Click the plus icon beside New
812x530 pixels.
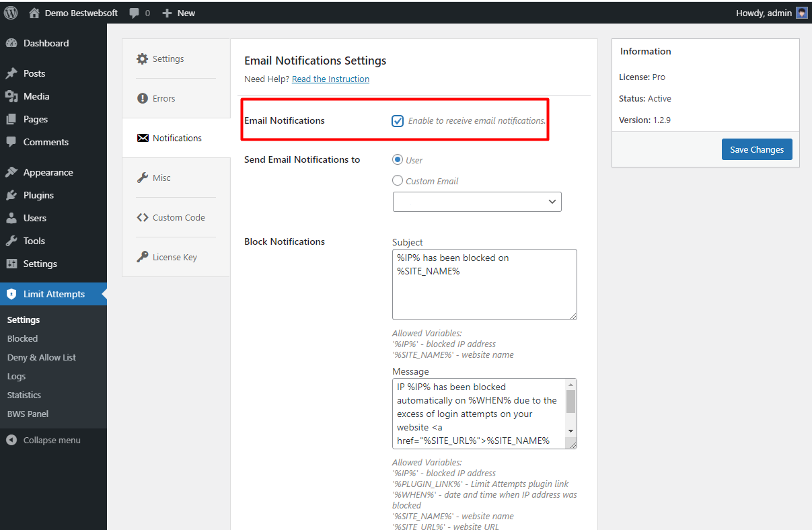pyautogui.click(x=168, y=13)
